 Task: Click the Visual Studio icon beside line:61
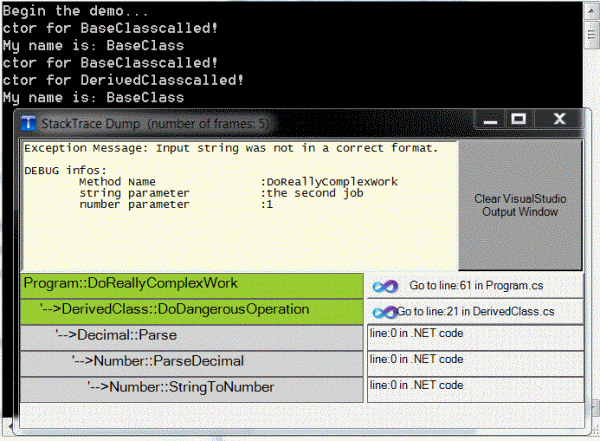(x=385, y=286)
